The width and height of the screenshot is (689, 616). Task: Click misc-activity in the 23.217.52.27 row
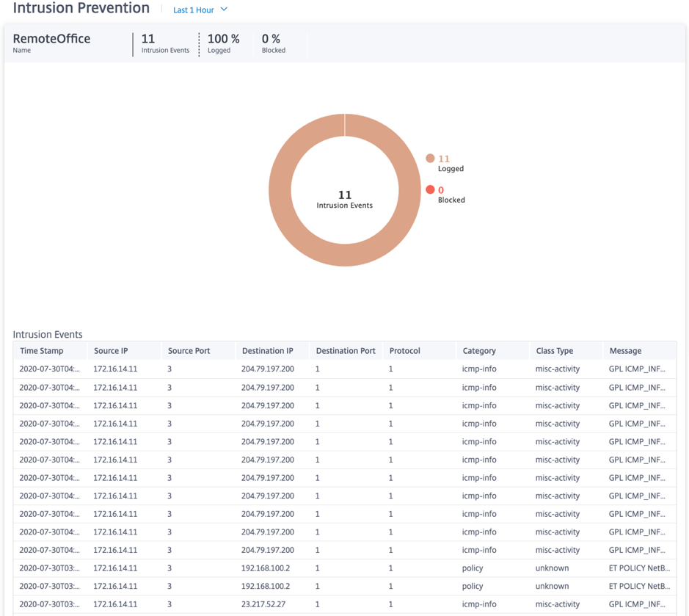tap(557, 604)
